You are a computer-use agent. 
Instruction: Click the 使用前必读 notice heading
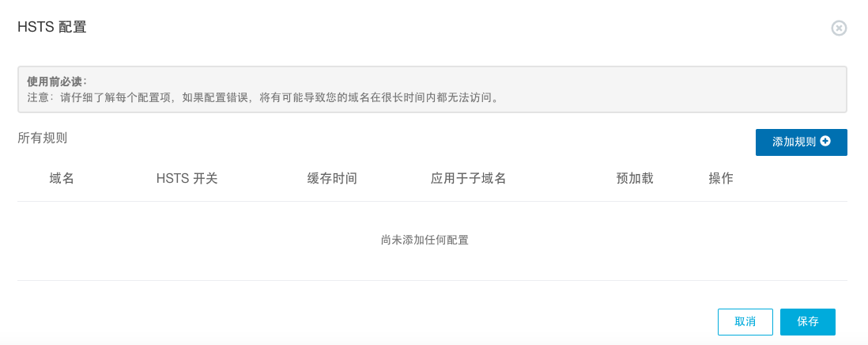pyautogui.click(x=57, y=82)
